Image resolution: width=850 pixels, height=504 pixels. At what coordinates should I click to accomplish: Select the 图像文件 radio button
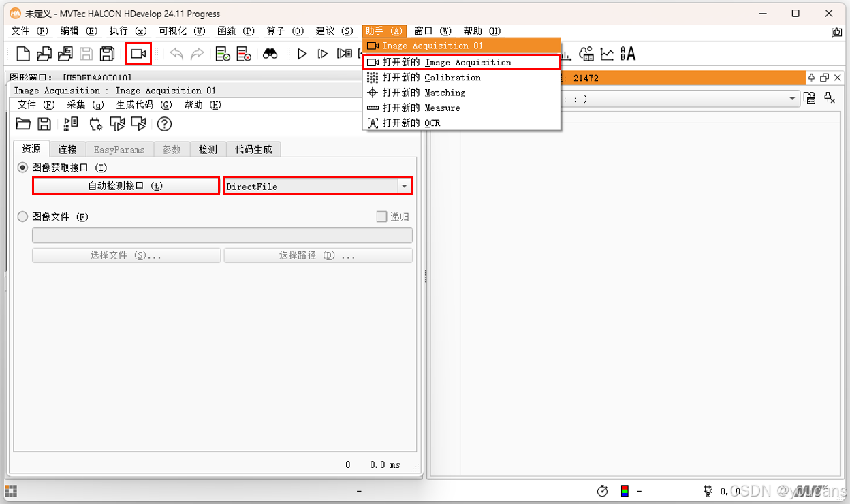coord(23,217)
